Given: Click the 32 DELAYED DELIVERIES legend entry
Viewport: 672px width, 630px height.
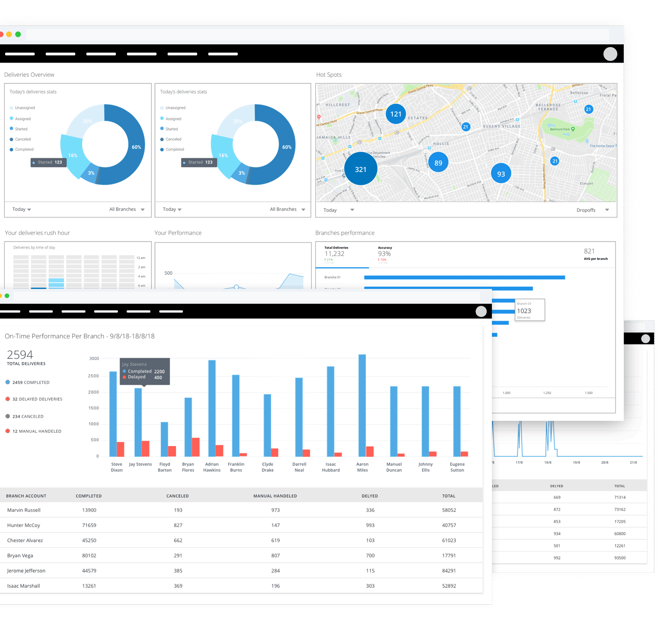Looking at the screenshot, I should coord(34,399).
